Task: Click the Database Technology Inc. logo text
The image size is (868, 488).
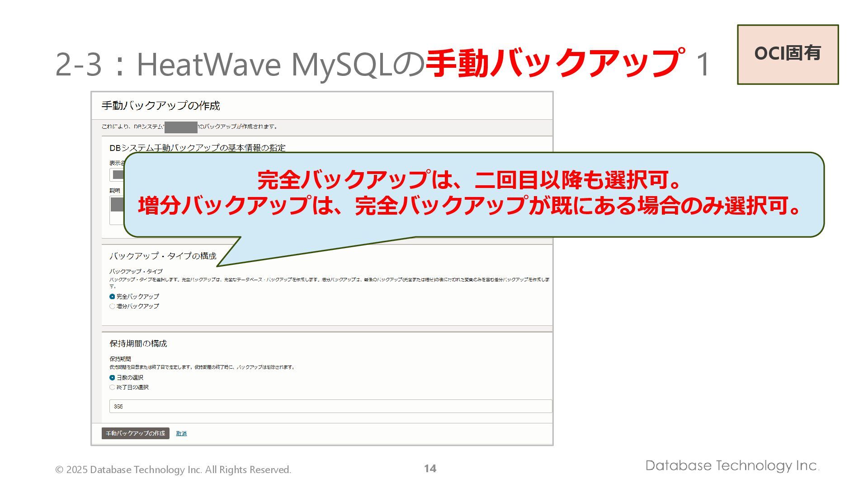Action: click(x=732, y=466)
